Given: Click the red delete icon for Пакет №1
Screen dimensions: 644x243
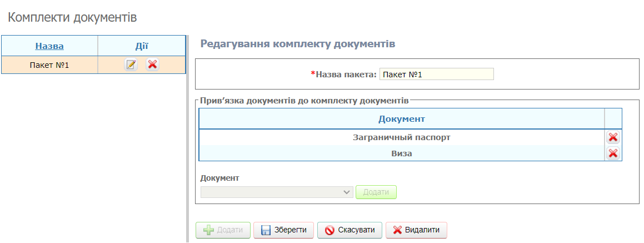Looking at the screenshot, I should [152, 65].
